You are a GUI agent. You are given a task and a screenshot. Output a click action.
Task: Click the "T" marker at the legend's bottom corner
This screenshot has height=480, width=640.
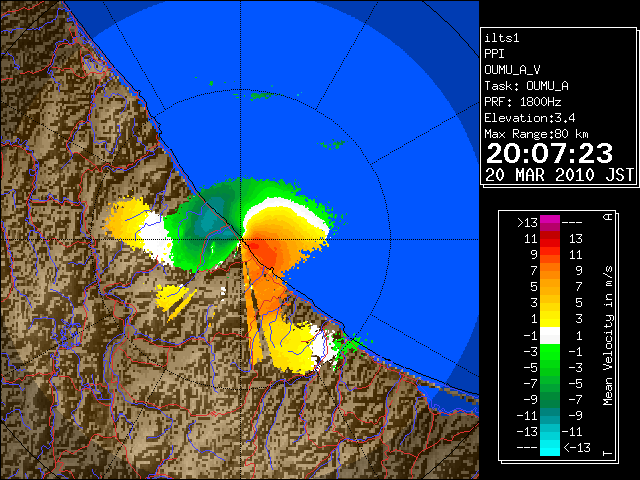click(608, 453)
